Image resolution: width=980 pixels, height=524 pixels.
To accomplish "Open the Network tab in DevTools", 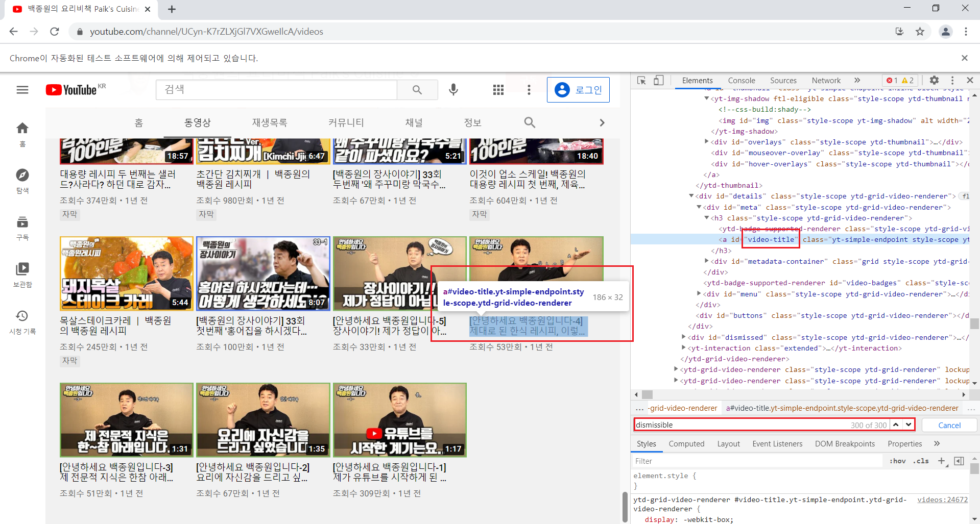I will pos(826,80).
